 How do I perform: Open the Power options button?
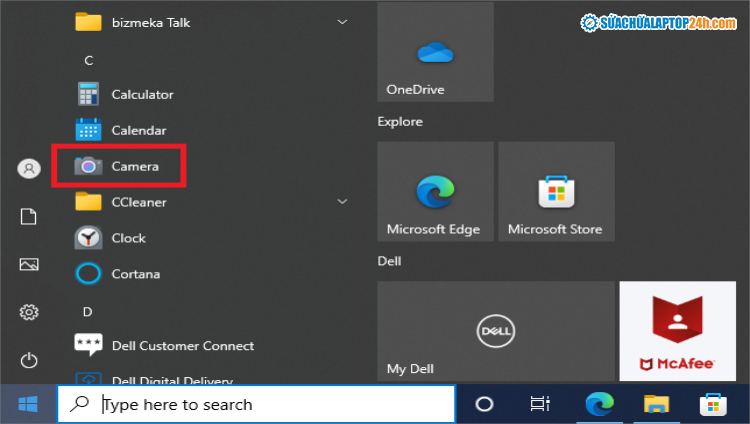(28, 360)
